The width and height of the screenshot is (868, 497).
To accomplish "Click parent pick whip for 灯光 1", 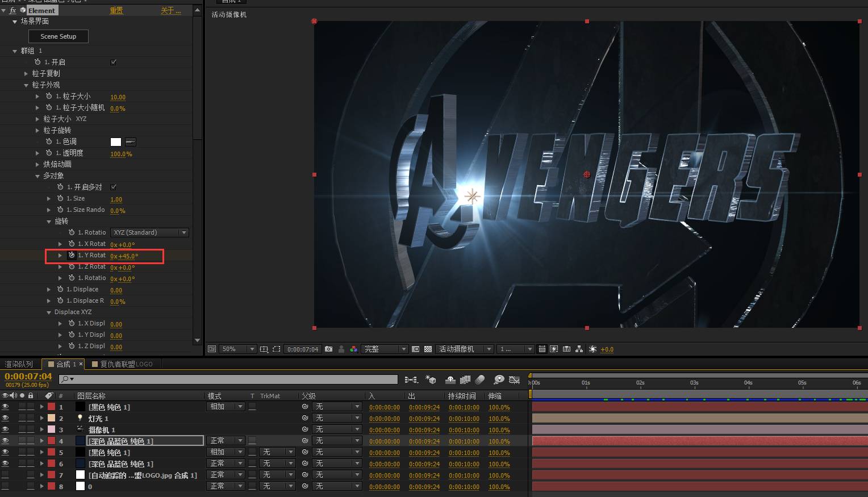I will [x=305, y=418].
